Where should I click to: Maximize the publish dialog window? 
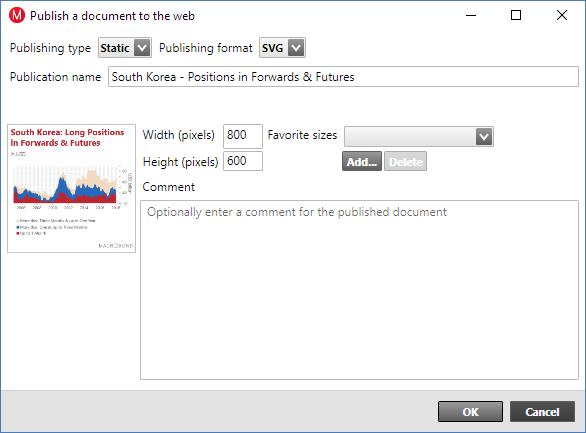click(x=516, y=15)
